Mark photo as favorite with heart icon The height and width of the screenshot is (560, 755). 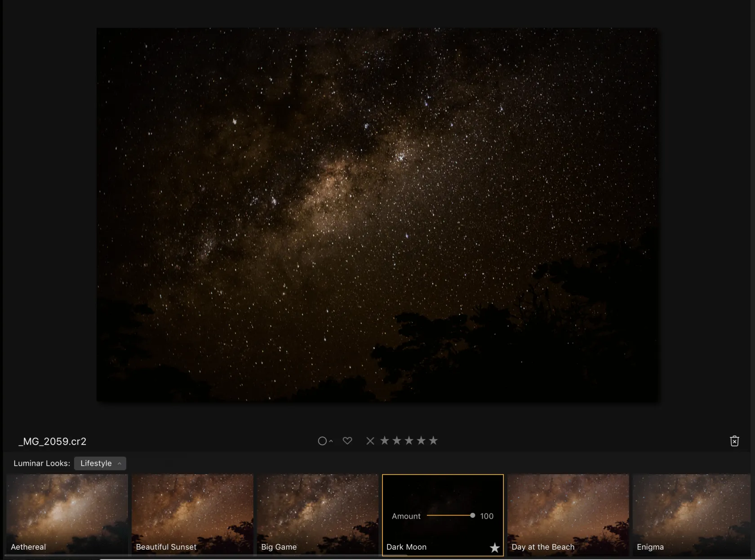click(347, 441)
